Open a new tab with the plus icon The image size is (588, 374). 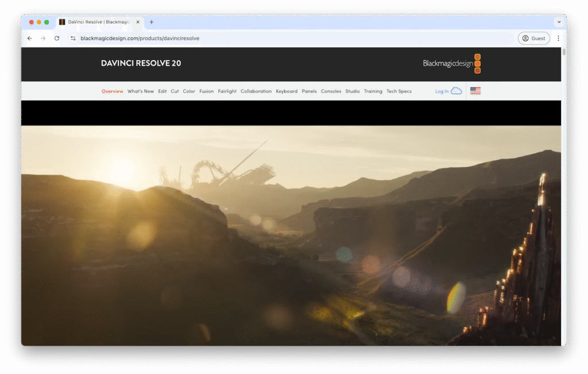(152, 22)
